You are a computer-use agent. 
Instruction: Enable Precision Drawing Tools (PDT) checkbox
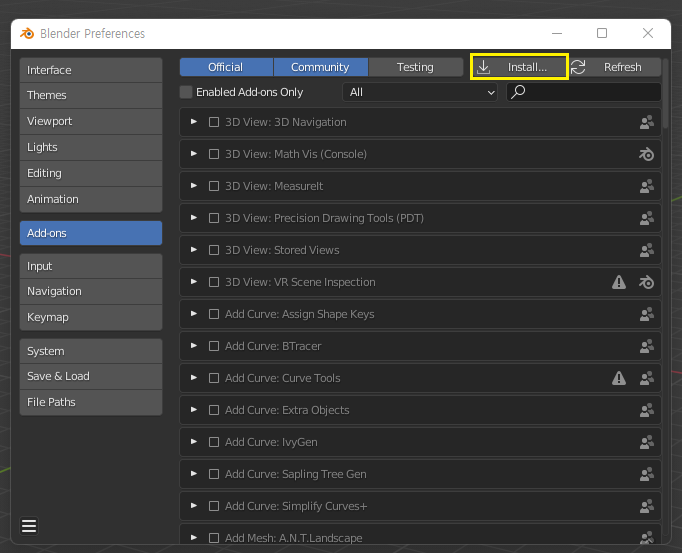coord(214,218)
